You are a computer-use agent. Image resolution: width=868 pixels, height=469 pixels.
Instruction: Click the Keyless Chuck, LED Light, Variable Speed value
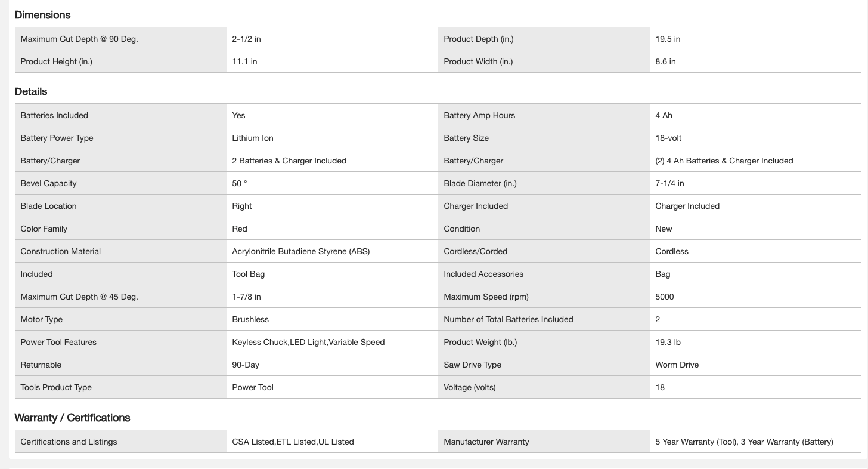coord(308,342)
